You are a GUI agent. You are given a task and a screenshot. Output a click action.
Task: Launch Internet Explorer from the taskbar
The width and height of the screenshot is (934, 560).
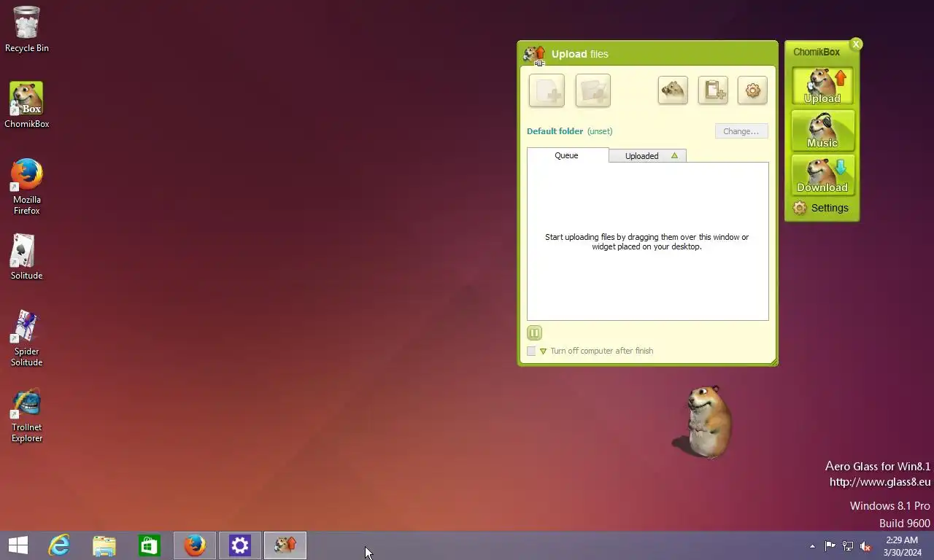pos(59,545)
